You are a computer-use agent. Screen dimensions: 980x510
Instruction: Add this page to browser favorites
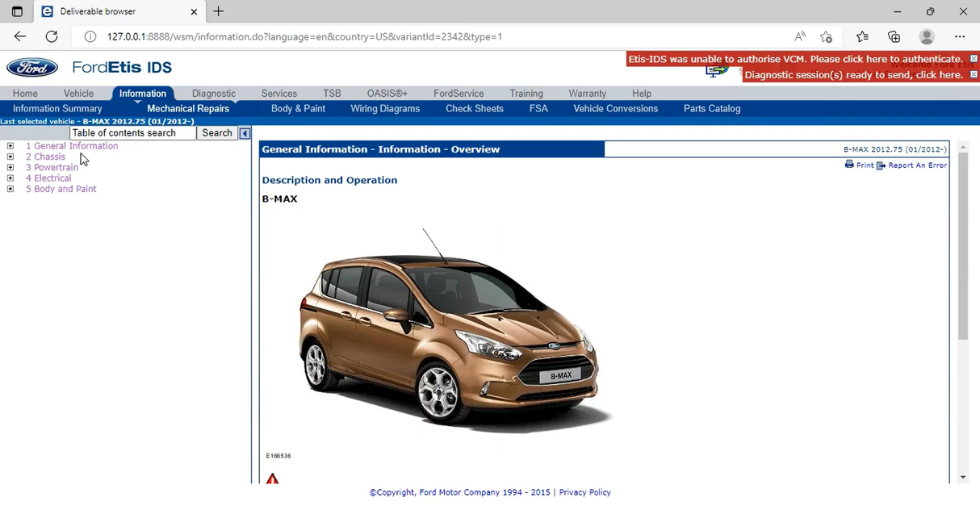826,36
